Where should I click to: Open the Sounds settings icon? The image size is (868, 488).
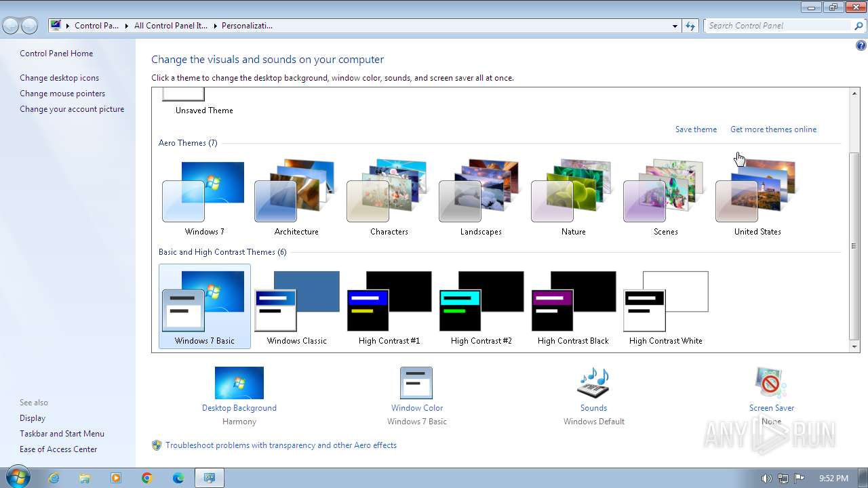click(593, 383)
